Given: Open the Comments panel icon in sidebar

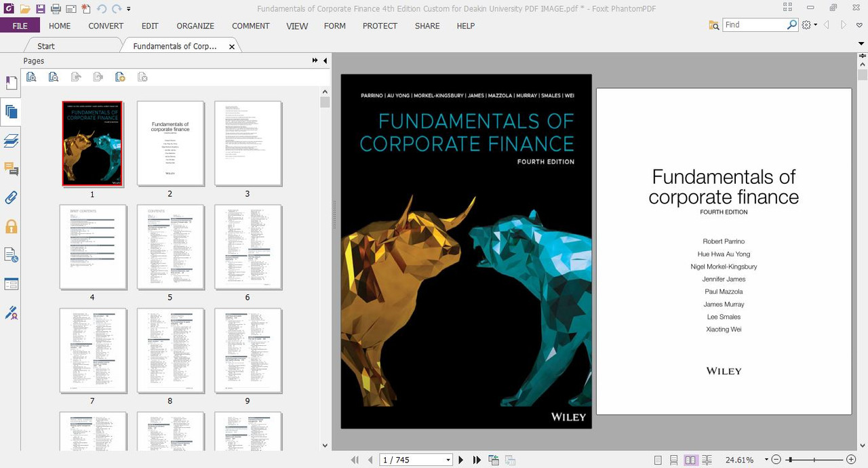Looking at the screenshot, I should 11,169.
